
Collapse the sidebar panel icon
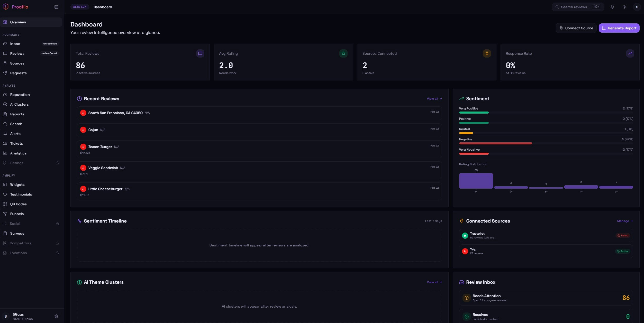pos(56,7)
